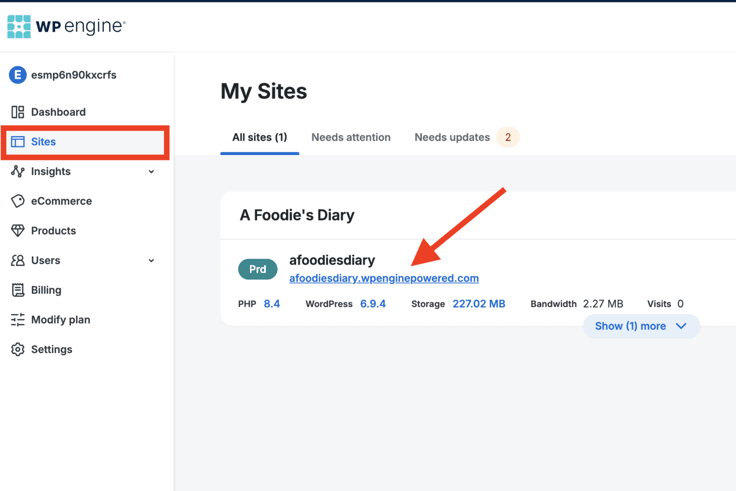Image resolution: width=736 pixels, height=491 pixels.
Task: Switch to All sites (1) tab
Action: tap(260, 138)
